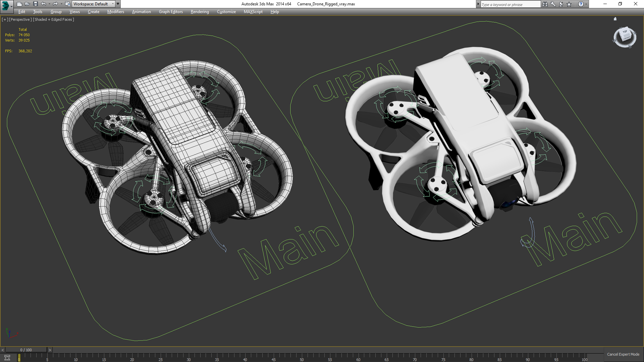Click the [+] viewport general label
The width and height of the screenshot is (644, 362).
click(5, 19)
